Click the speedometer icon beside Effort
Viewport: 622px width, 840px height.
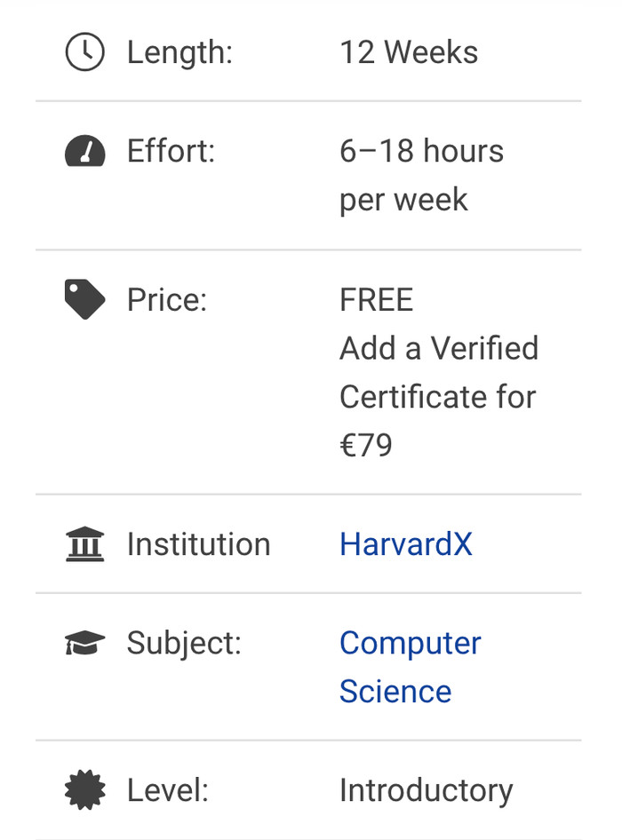[85, 152]
